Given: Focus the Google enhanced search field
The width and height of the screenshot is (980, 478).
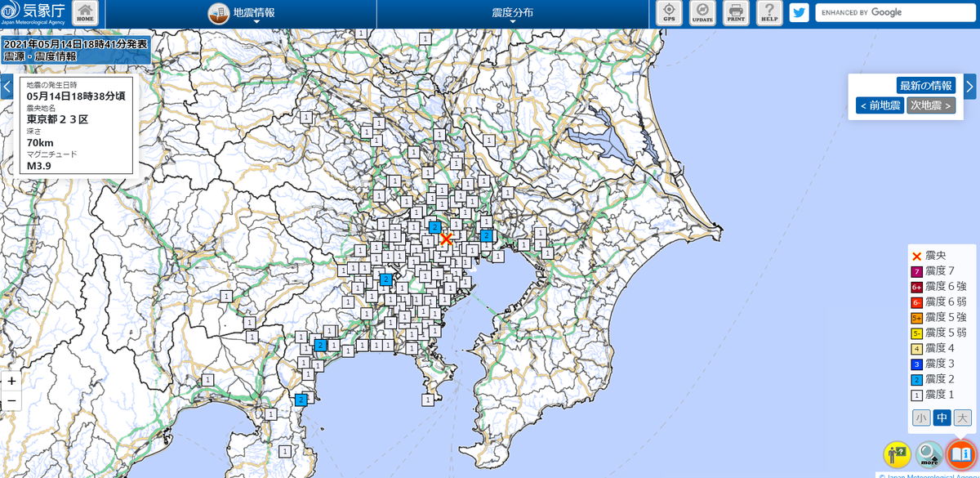Looking at the screenshot, I should click(895, 13).
